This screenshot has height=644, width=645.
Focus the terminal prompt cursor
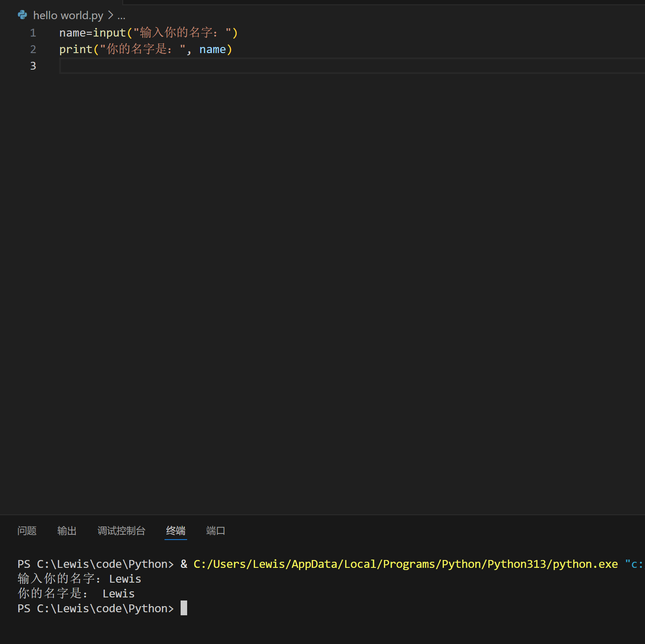point(184,608)
